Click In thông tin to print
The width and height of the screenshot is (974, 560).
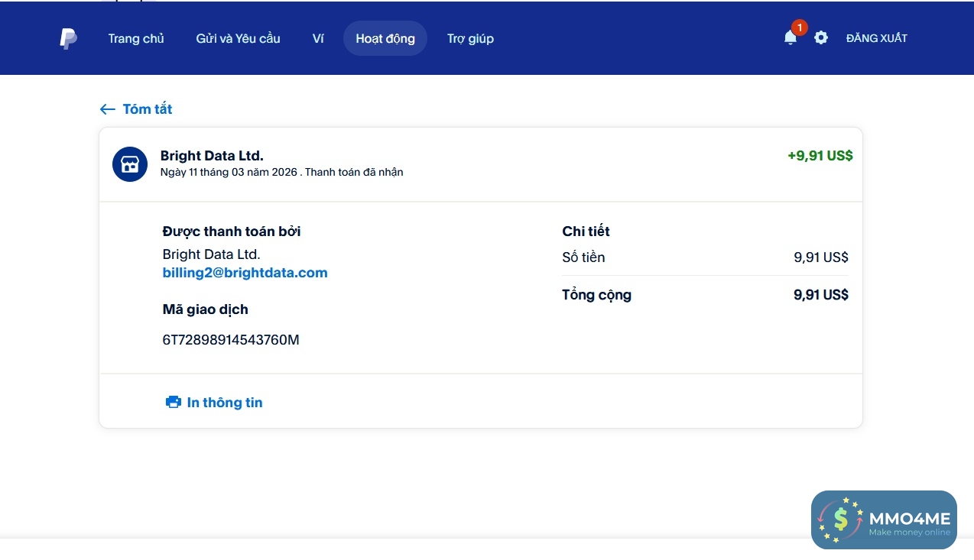coord(225,403)
